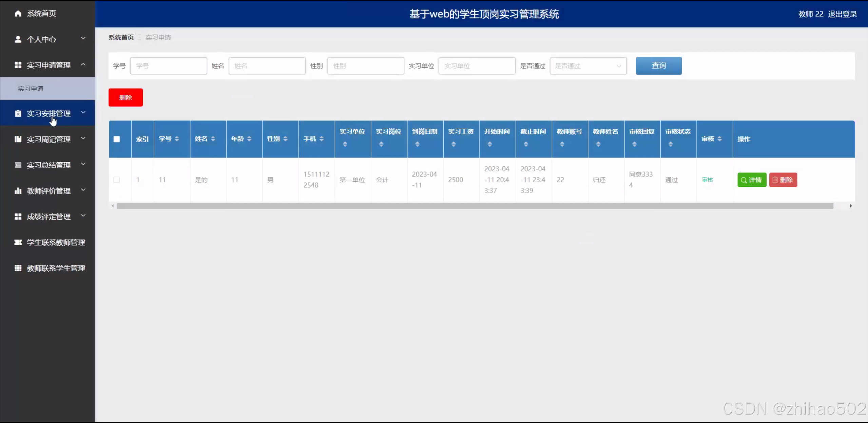Click the magnifier icon on 详情 button
Viewport: 868px width, 423px height.
point(744,180)
